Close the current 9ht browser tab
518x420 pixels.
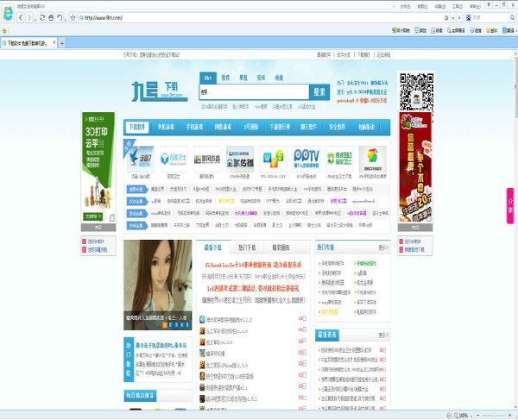54,43
